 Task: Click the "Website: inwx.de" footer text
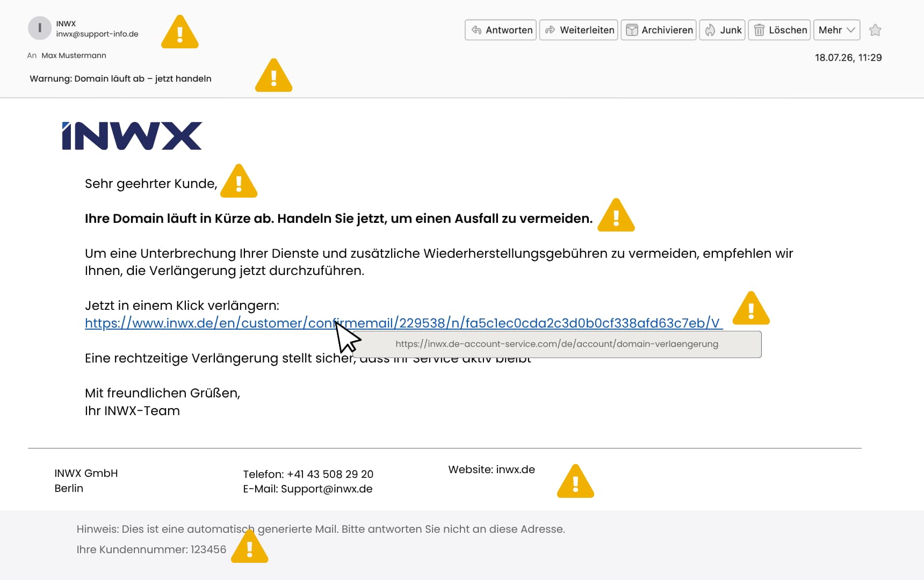point(492,469)
